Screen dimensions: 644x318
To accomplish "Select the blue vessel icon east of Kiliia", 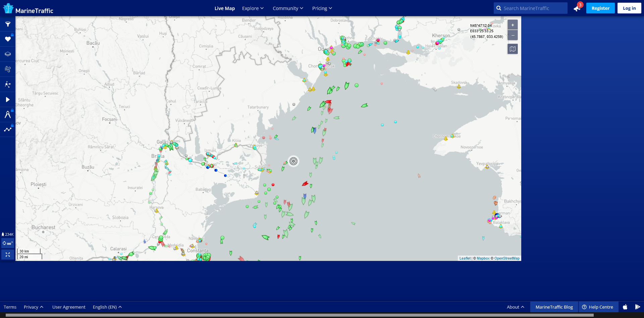I will (314, 130).
